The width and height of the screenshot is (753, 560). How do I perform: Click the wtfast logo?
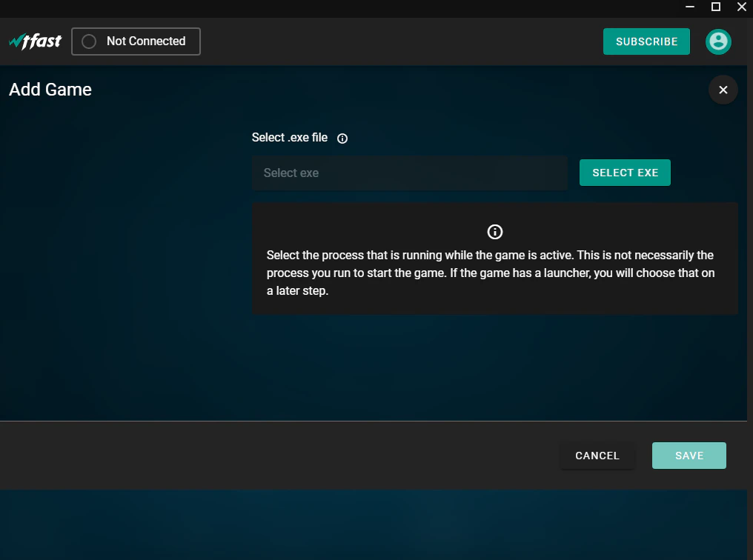click(35, 41)
